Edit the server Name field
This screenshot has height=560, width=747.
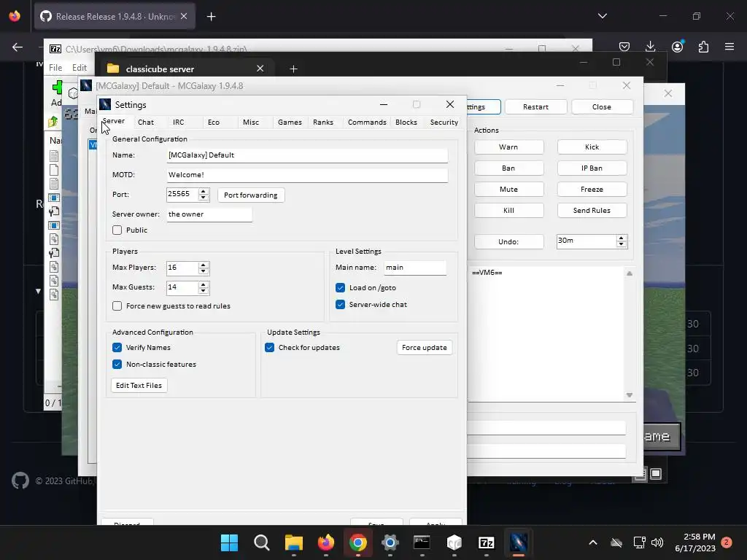click(307, 155)
